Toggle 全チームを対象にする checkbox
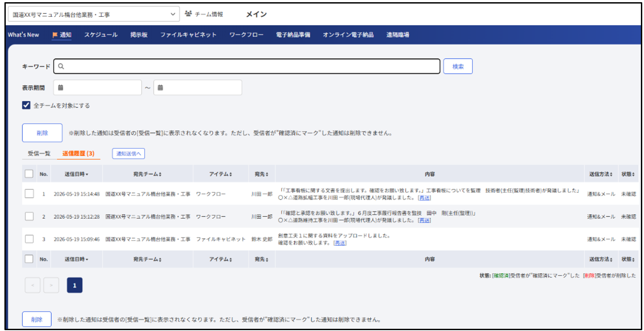 click(26, 106)
